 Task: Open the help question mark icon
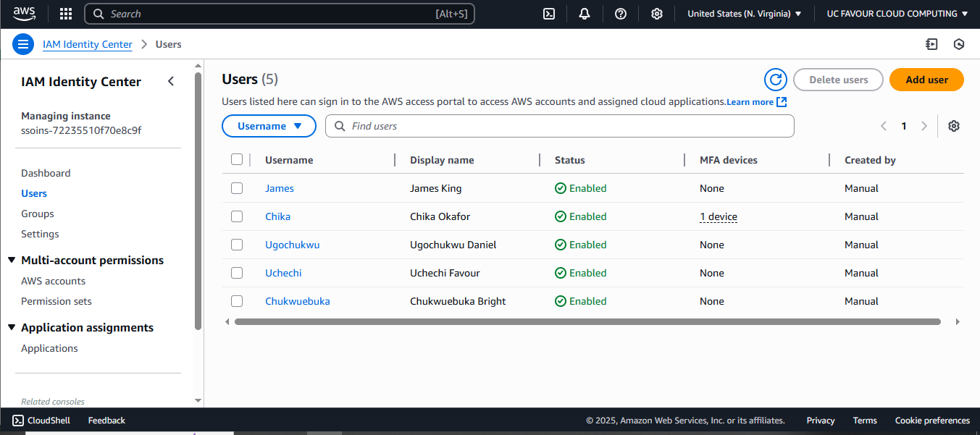click(x=621, y=14)
